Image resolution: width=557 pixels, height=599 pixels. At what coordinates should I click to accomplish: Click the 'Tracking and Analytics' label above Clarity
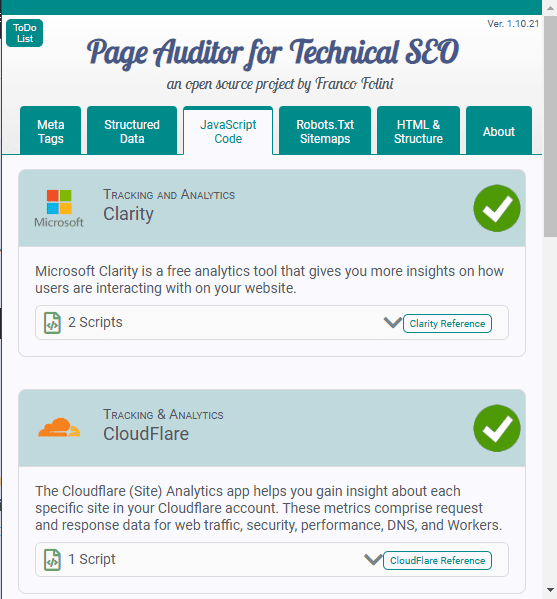point(169,194)
